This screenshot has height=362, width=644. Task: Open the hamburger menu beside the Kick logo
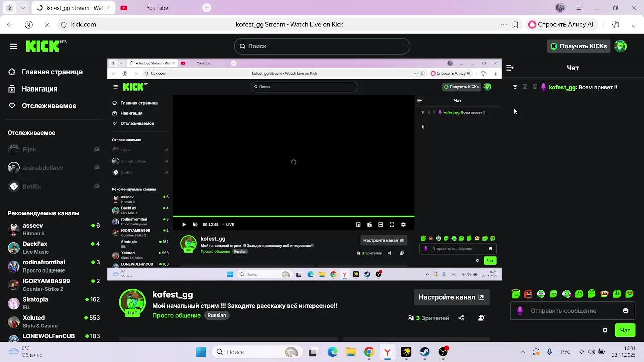pos(14,46)
